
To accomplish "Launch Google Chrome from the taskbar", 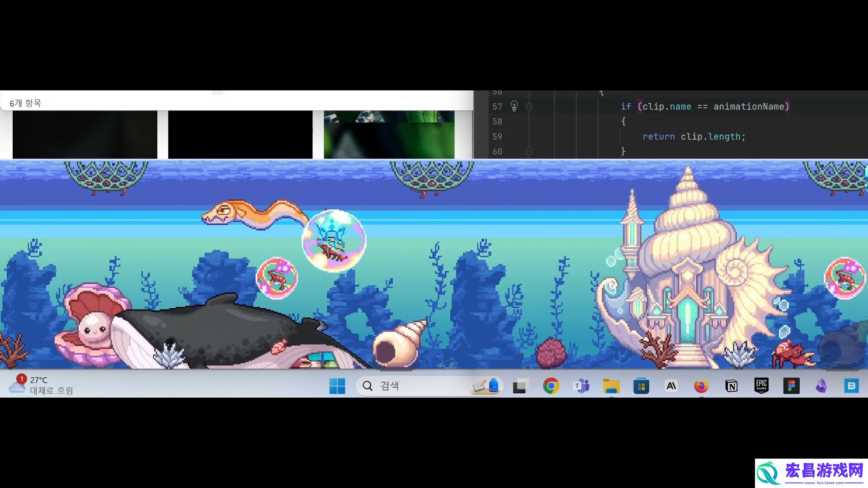I will [551, 386].
